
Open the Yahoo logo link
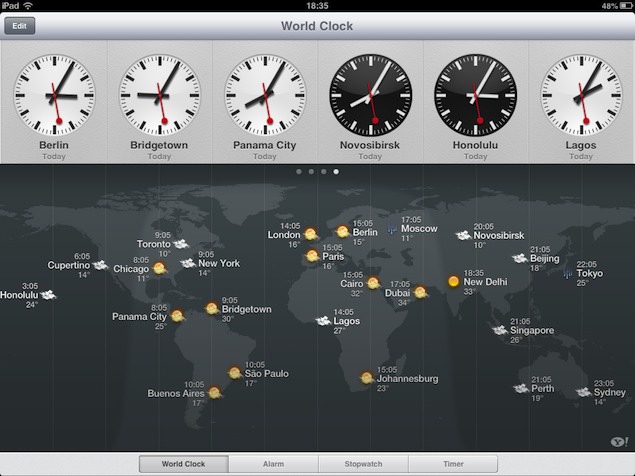tap(619, 441)
